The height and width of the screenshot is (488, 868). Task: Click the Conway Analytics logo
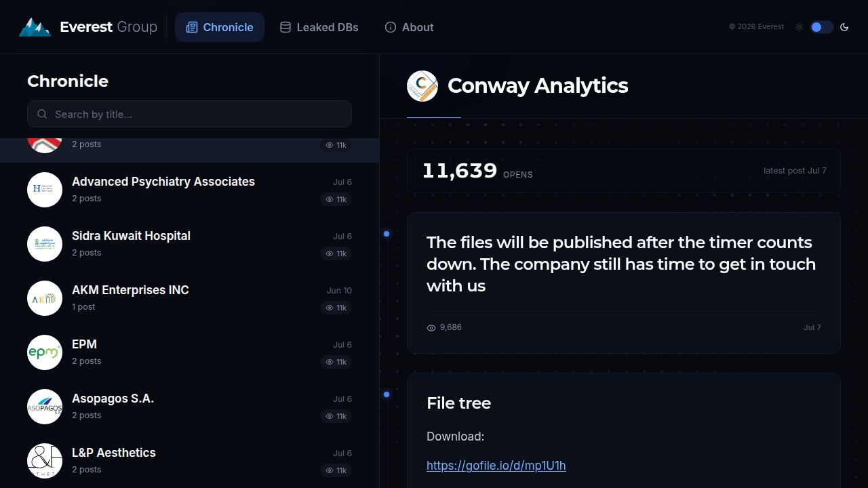[422, 86]
